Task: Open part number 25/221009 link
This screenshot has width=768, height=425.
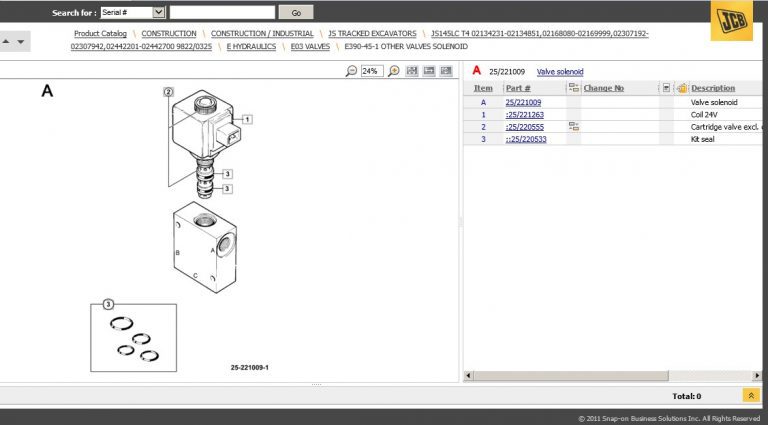Action: [523, 102]
